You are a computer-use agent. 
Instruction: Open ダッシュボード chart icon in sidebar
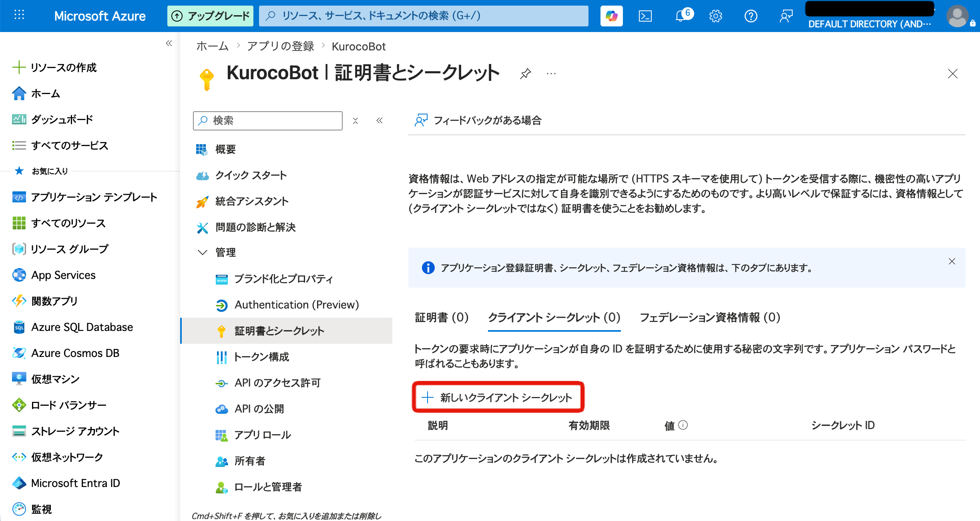[x=19, y=119]
